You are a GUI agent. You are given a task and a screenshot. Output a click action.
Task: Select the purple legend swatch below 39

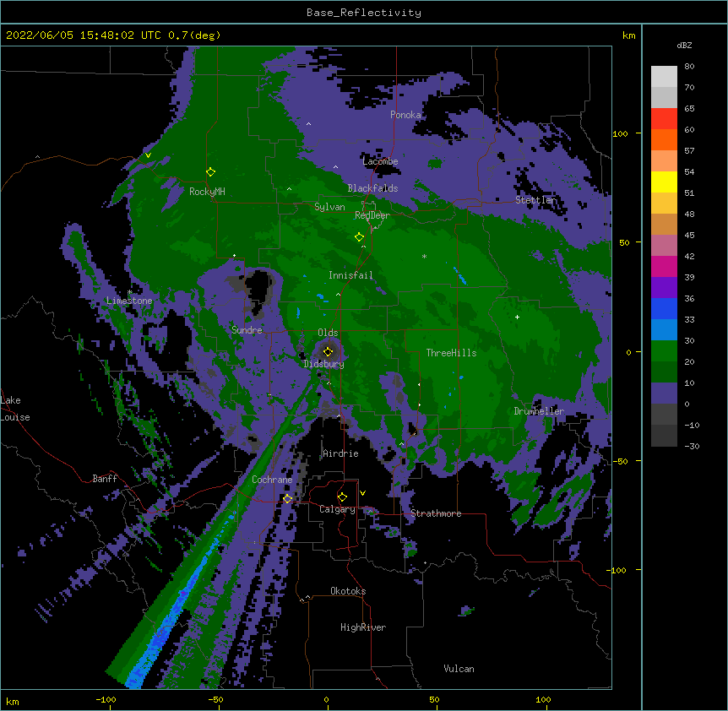point(664,288)
